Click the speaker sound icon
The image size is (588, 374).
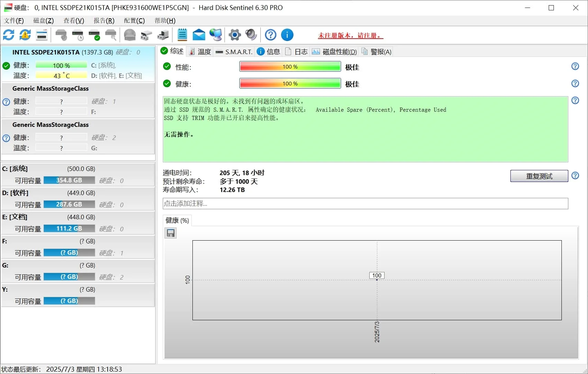pyautogui.click(x=251, y=35)
